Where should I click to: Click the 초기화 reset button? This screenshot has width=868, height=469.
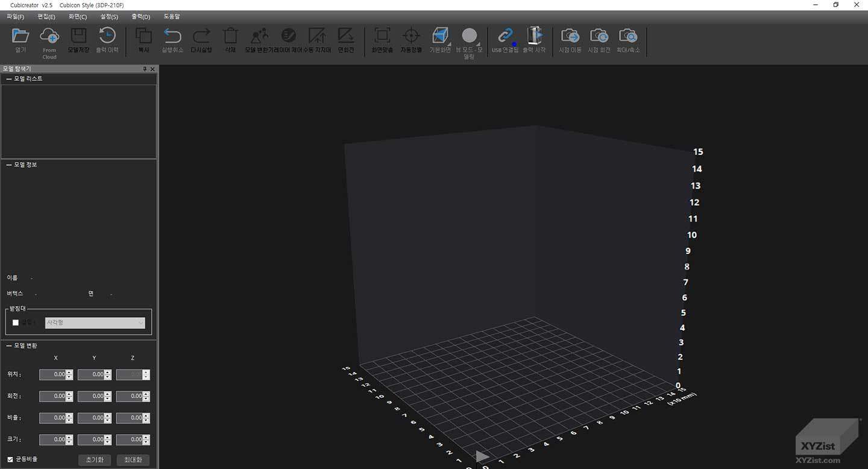95,460
